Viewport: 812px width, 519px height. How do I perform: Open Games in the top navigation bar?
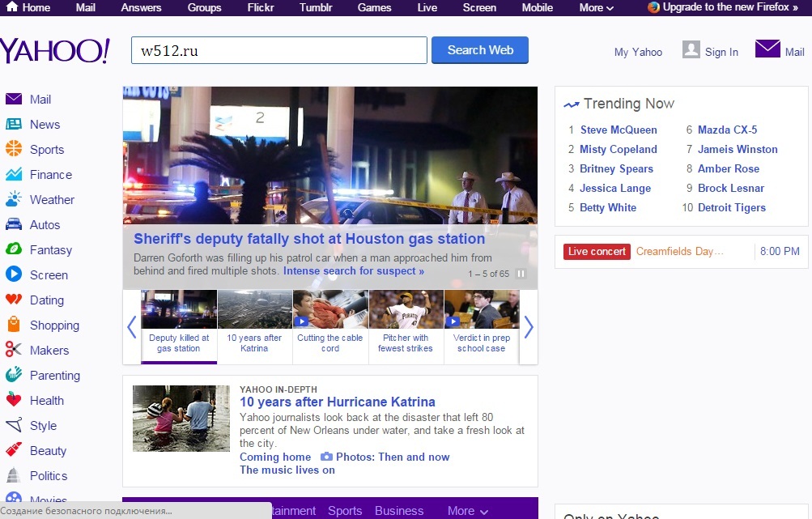[374, 8]
